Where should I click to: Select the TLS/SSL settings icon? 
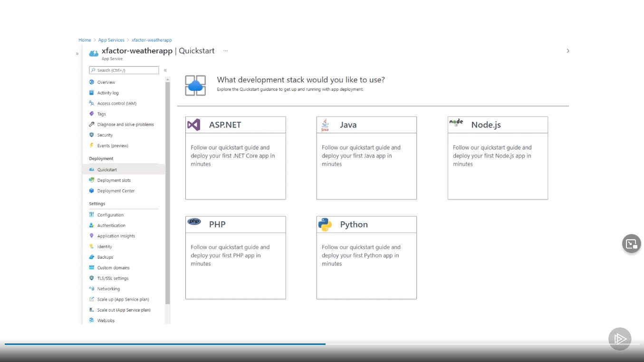91,278
